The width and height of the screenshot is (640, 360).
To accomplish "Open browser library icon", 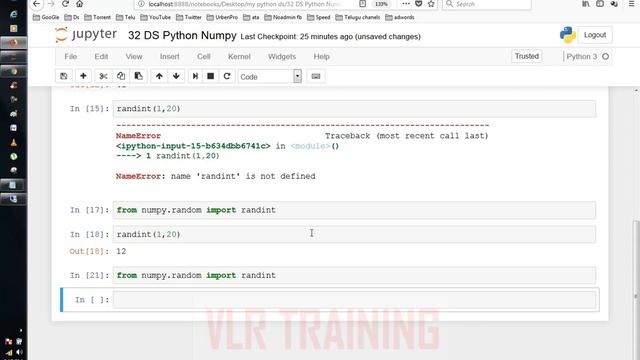I will 586,4.
